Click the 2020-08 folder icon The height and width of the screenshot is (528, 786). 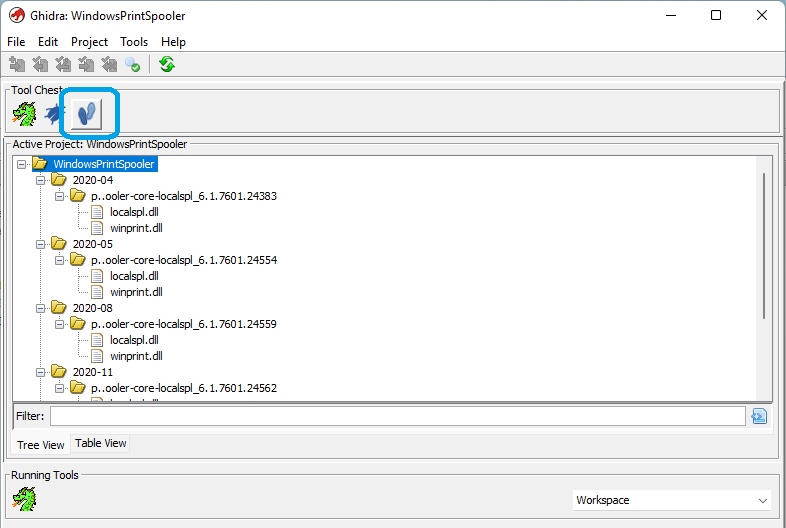(59, 308)
